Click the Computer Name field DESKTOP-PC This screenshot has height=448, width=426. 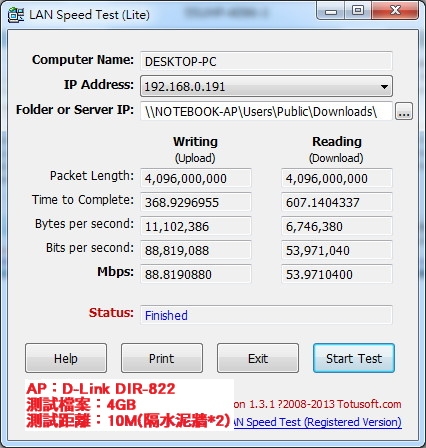(x=266, y=61)
